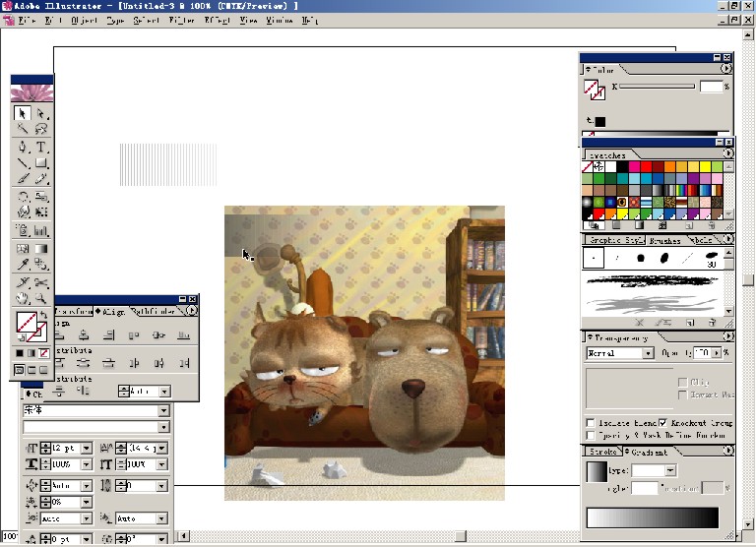Image resolution: width=756 pixels, height=547 pixels.
Task: Open the Gradient Type dropdown
Action: (x=670, y=470)
